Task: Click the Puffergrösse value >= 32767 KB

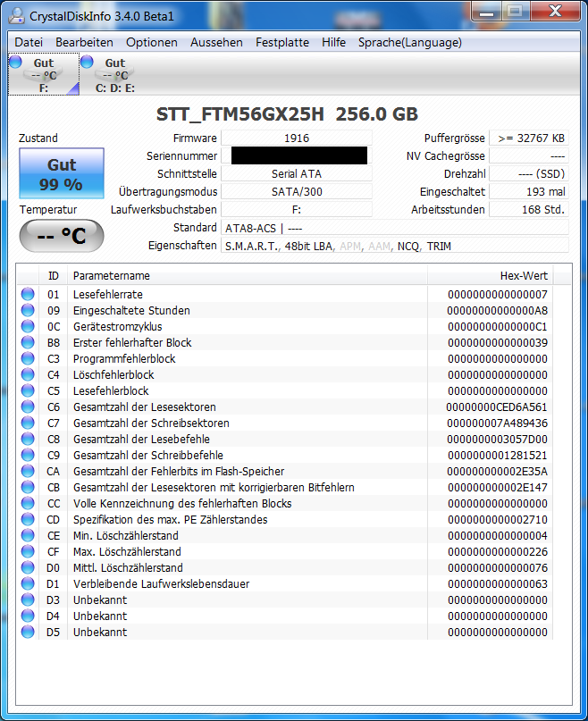Action: click(x=529, y=138)
